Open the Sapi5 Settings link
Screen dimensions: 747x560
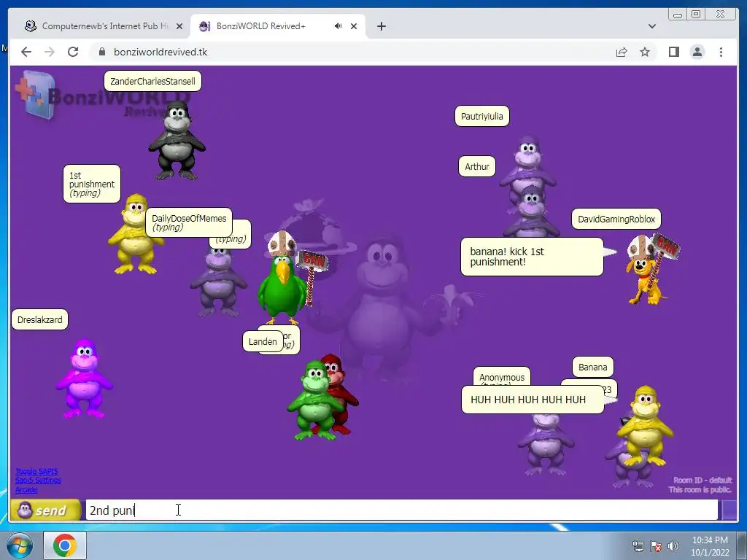[38, 481]
